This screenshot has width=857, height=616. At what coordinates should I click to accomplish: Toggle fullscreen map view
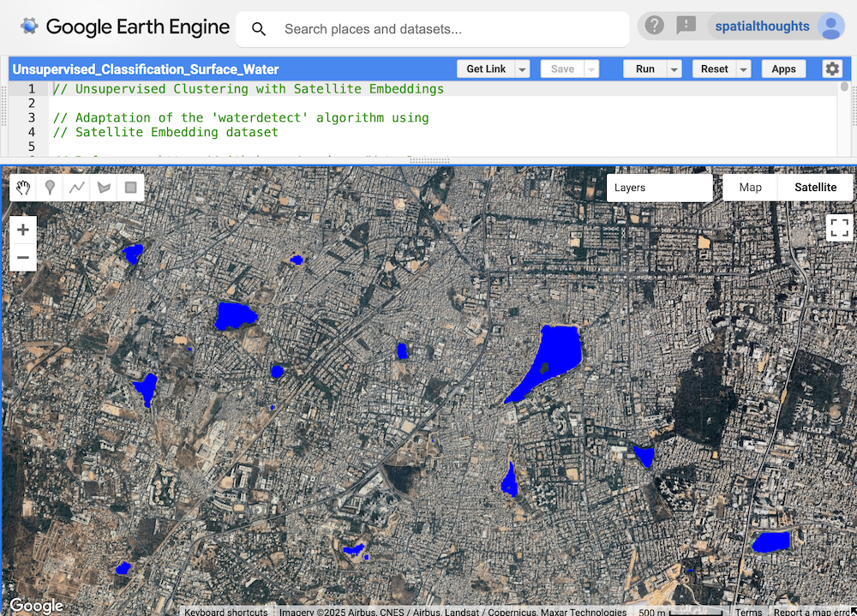pyautogui.click(x=839, y=227)
